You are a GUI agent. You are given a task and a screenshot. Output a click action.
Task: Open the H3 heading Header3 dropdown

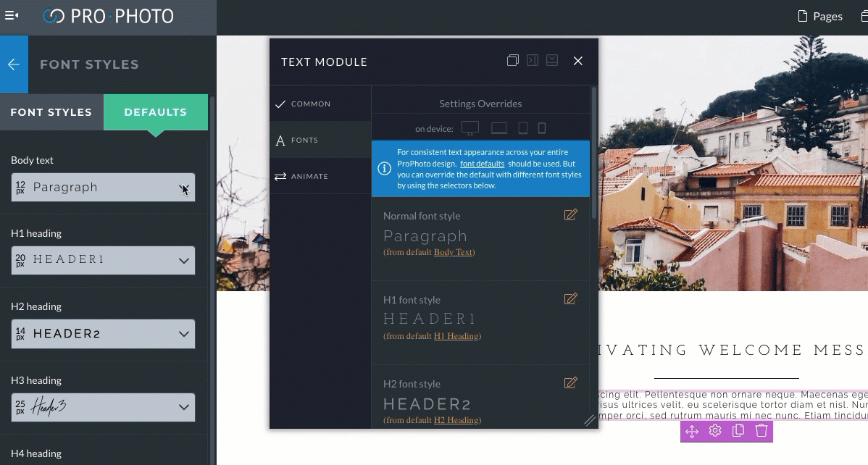(103, 408)
